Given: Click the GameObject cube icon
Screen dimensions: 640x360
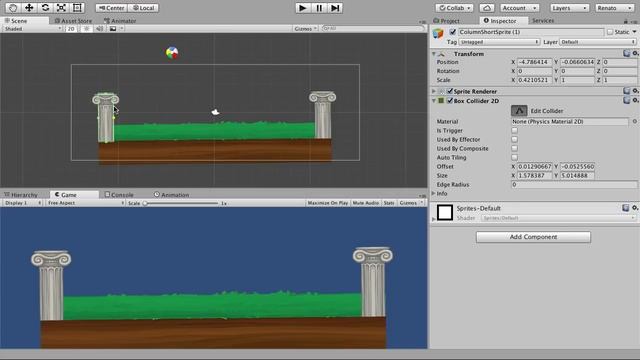Looking at the screenshot, I should [x=438, y=33].
